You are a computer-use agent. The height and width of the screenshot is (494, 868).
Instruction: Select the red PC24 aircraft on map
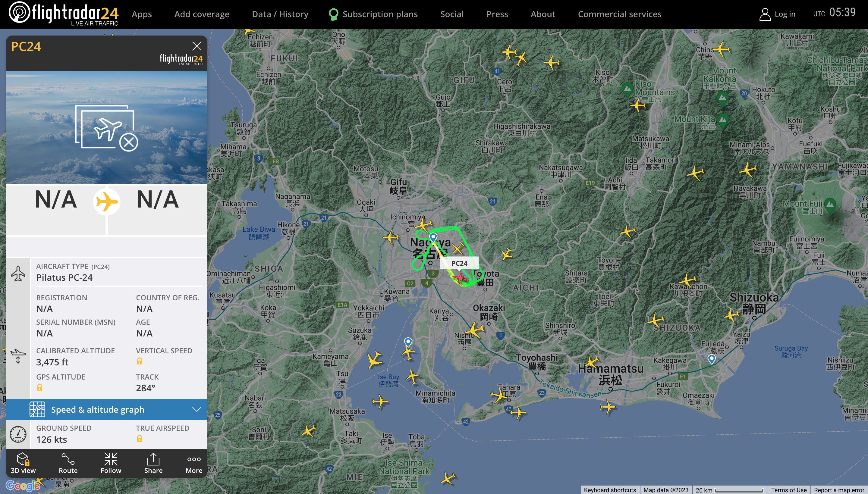tap(460, 278)
